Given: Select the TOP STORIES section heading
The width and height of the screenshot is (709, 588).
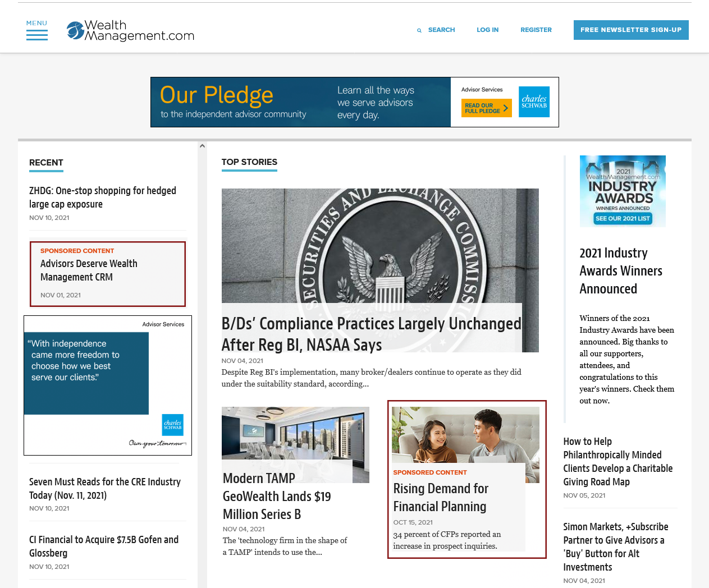Looking at the screenshot, I should click(x=249, y=162).
